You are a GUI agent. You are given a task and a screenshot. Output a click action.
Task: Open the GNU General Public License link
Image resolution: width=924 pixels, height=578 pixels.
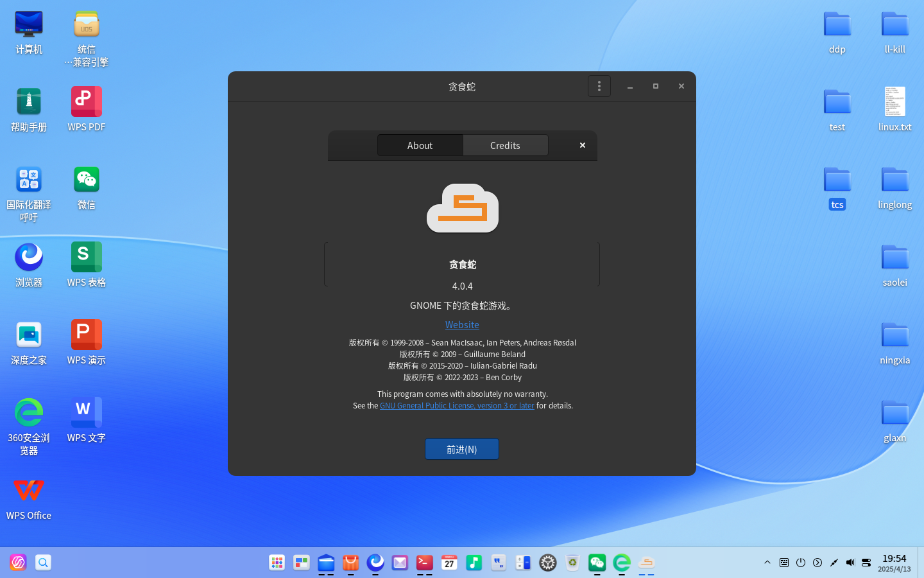457,406
